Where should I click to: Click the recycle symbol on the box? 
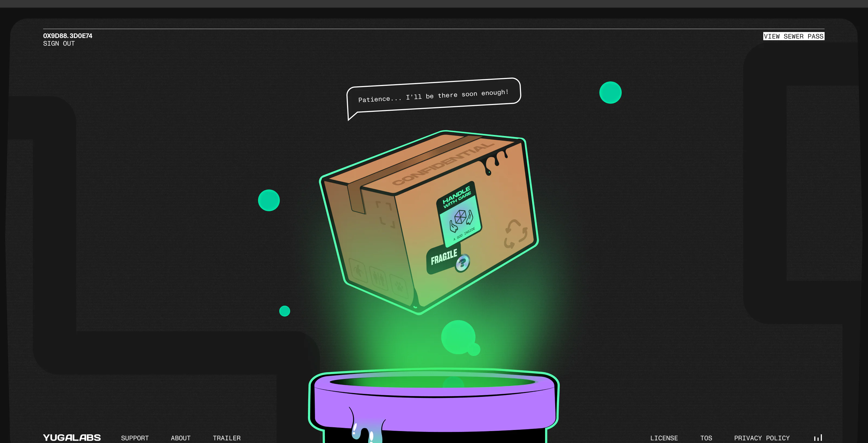coord(515,234)
